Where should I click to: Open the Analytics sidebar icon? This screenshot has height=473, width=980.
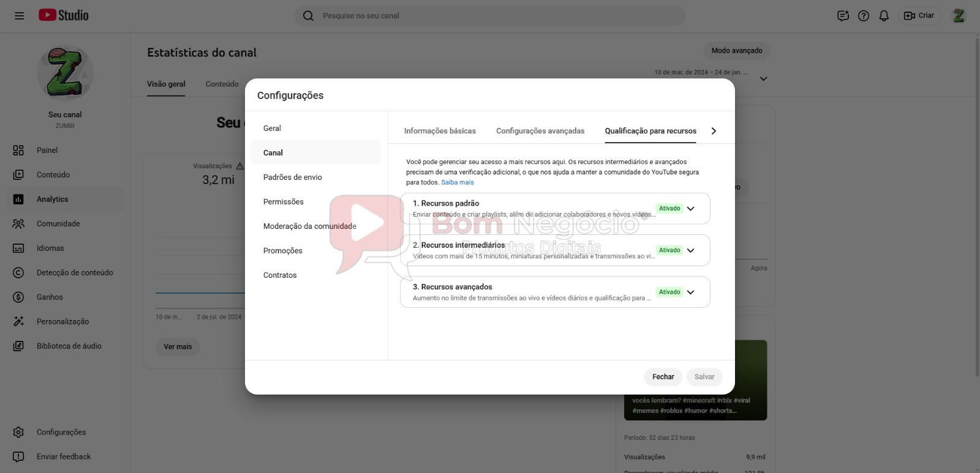[18, 199]
